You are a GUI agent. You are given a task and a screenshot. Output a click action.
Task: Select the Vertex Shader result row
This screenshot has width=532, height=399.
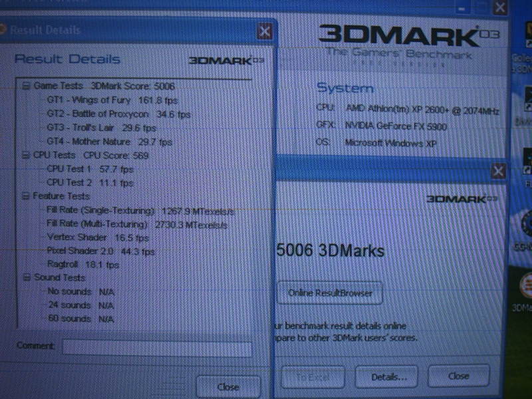coord(98,237)
